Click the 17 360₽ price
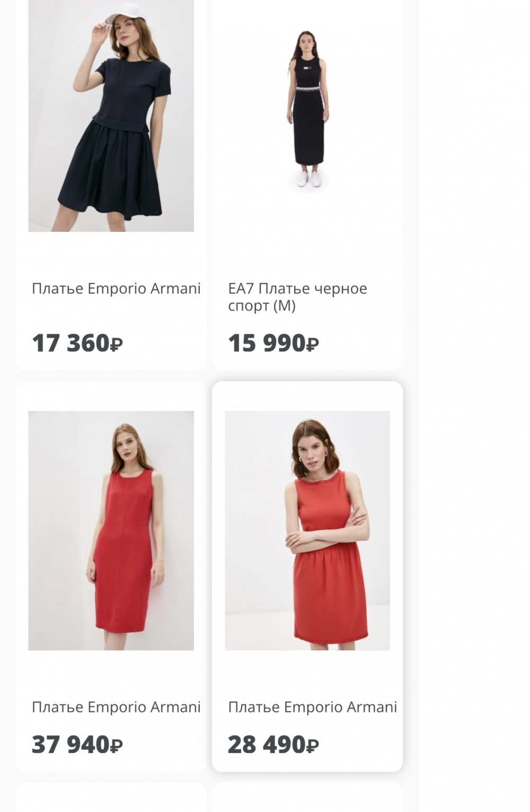Image resolution: width=530 pixels, height=812 pixels. pyautogui.click(x=77, y=343)
